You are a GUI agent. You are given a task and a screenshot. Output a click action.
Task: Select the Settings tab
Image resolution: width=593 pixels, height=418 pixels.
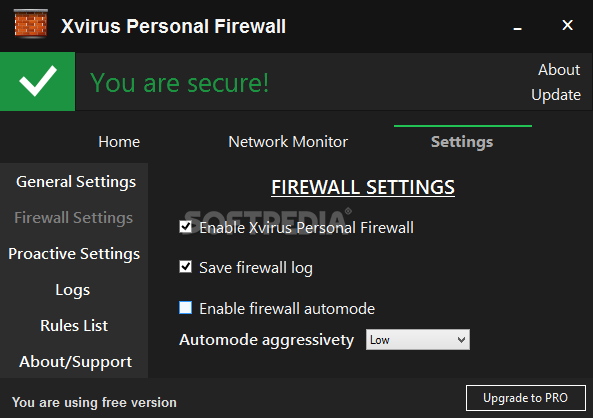pyautogui.click(x=462, y=142)
